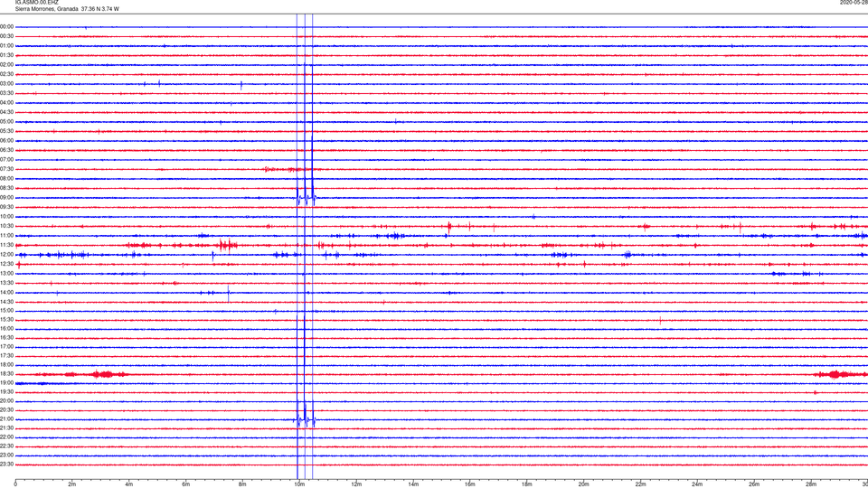
Task: Click the 24m tick label on the bottom axis
Action: 697,484
